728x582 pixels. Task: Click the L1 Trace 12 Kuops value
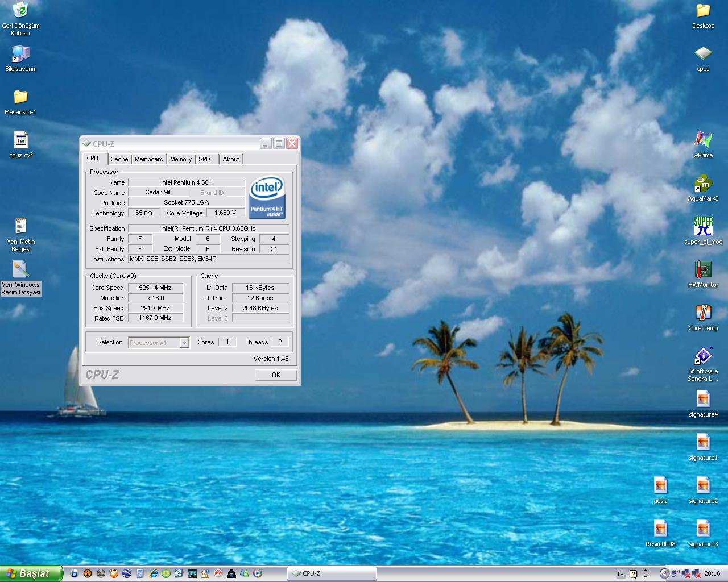click(260, 298)
